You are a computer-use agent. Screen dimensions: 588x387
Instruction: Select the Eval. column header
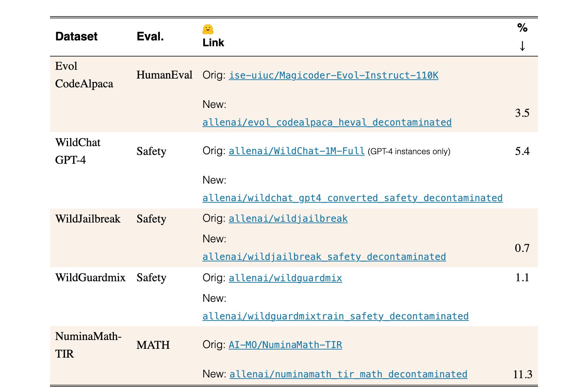150,36
